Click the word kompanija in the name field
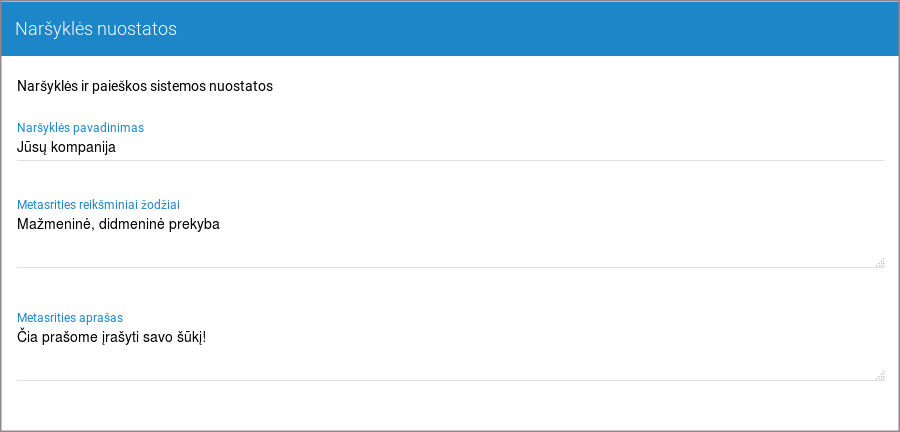 click(84, 147)
